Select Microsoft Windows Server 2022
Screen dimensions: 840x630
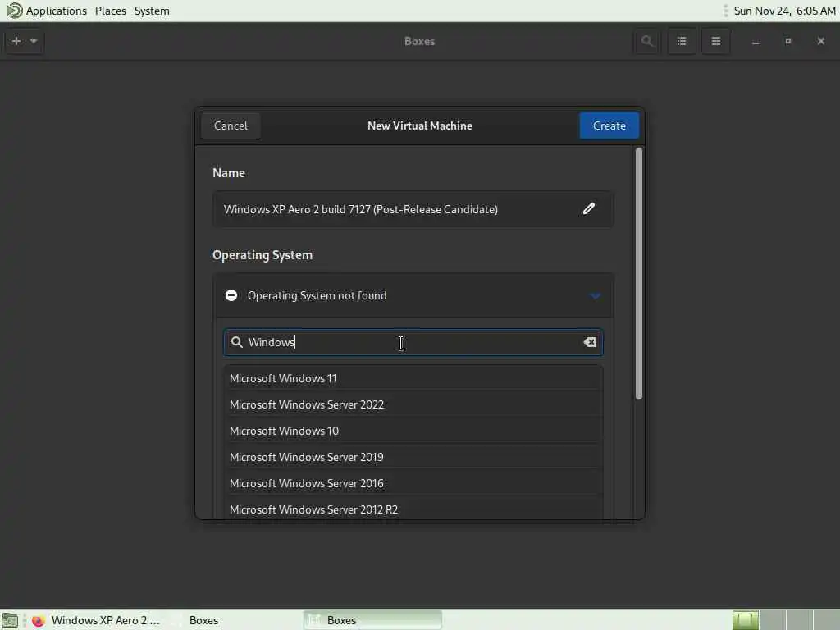click(413, 404)
